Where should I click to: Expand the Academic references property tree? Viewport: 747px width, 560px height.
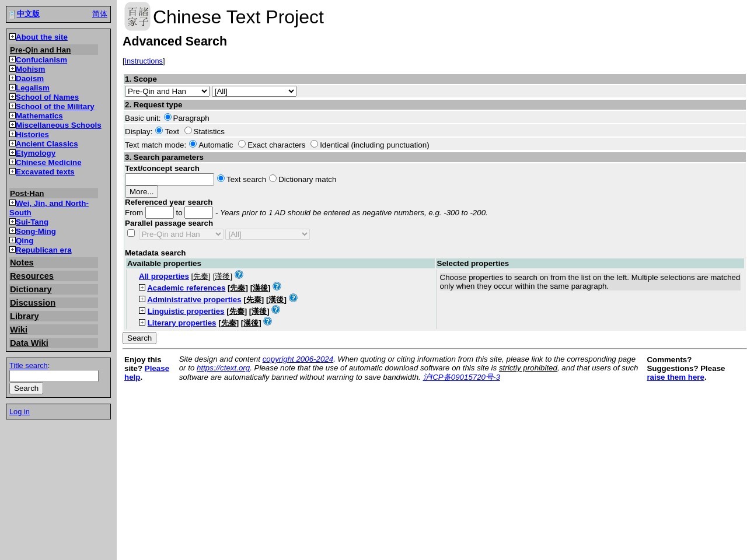pyautogui.click(x=142, y=288)
